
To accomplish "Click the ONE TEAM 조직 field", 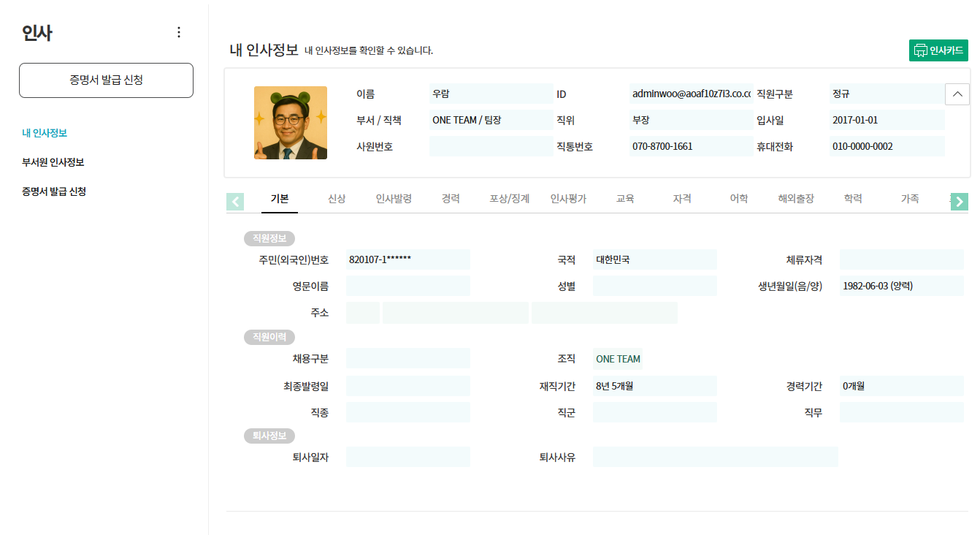I will click(618, 359).
